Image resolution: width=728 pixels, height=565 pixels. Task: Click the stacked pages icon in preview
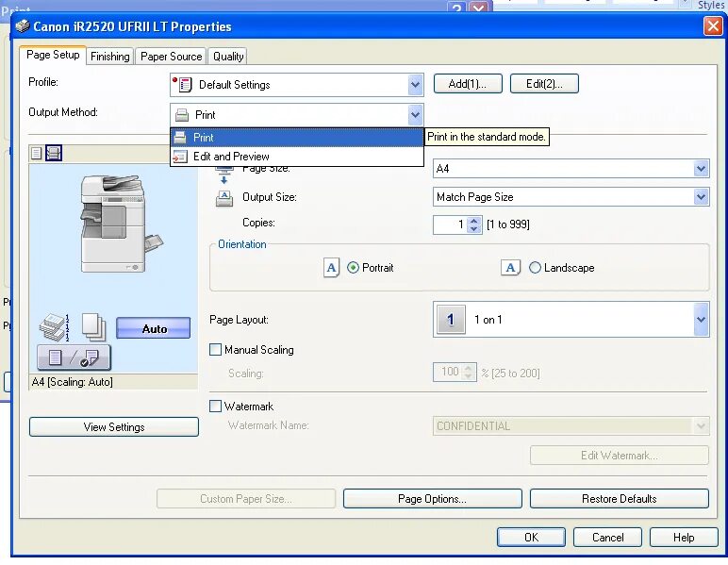coord(93,326)
